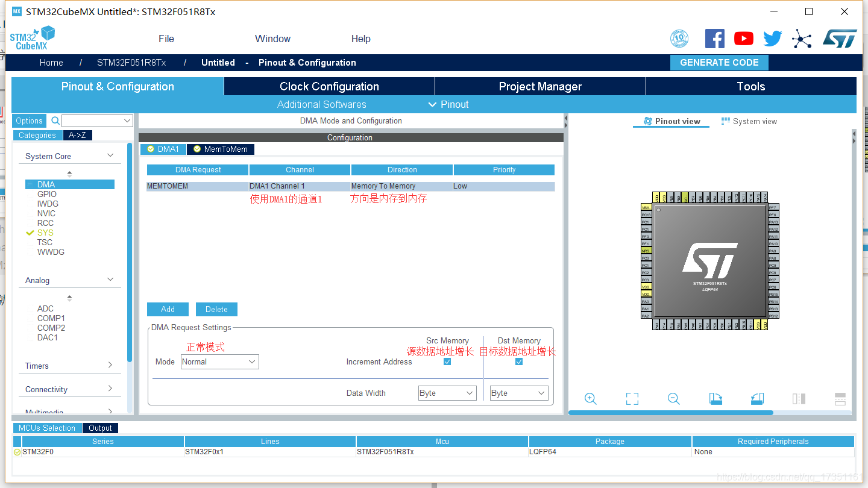This screenshot has height=488, width=868.
Task: Collapse the Analog category
Action: tap(110, 280)
